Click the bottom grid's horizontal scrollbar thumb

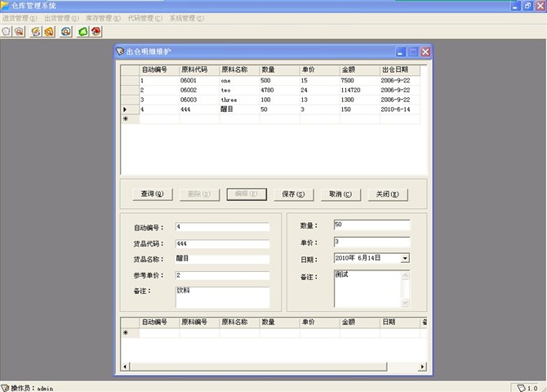(258, 367)
